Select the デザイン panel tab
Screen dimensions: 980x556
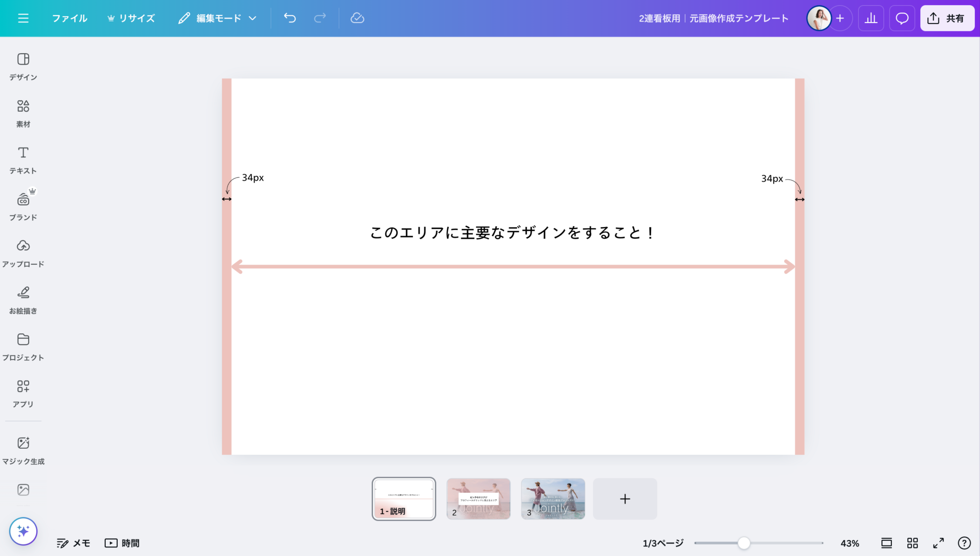click(22, 66)
